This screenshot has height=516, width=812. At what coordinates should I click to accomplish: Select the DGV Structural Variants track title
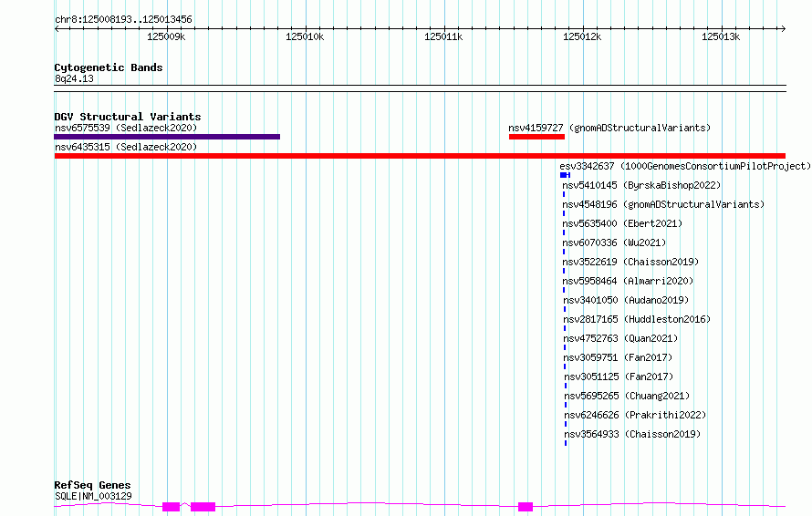click(128, 117)
